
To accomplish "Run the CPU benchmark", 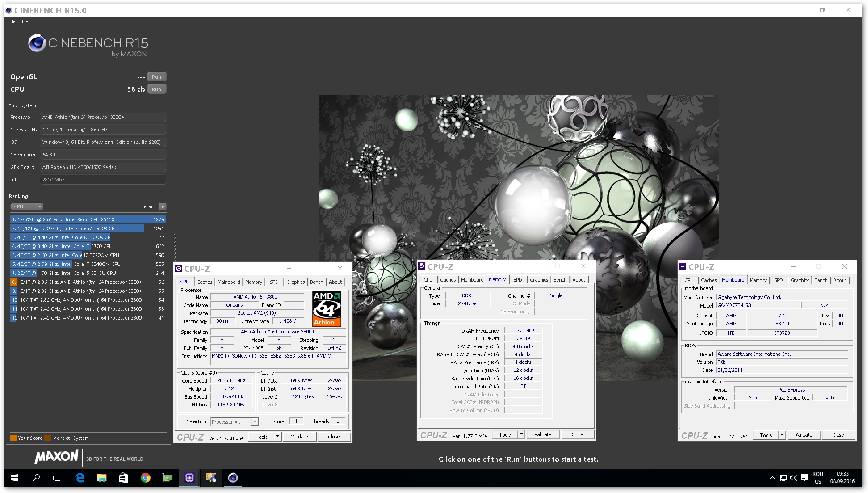I will (x=156, y=89).
